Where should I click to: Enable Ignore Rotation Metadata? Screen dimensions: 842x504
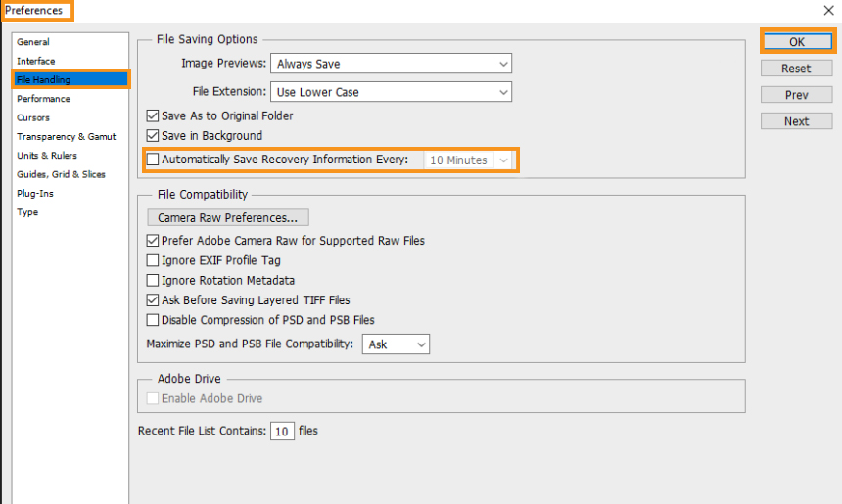point(153,280)
